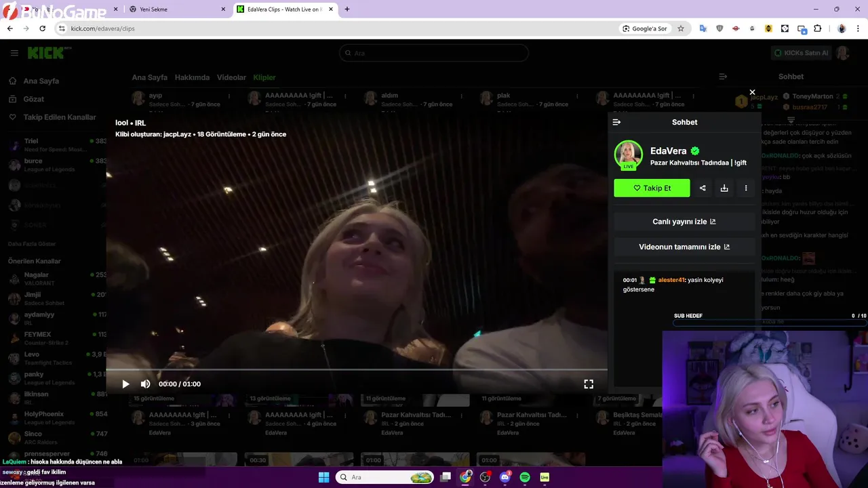The width and height of the screenshot is (868, 488).
Task: Open the Beşiktaş Semala clip card
Action: [628, 413]
